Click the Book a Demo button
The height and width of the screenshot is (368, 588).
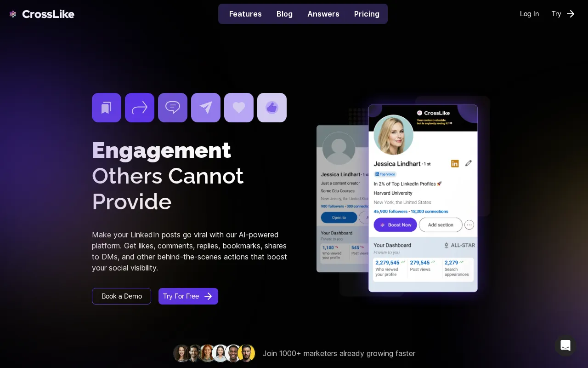121,296
